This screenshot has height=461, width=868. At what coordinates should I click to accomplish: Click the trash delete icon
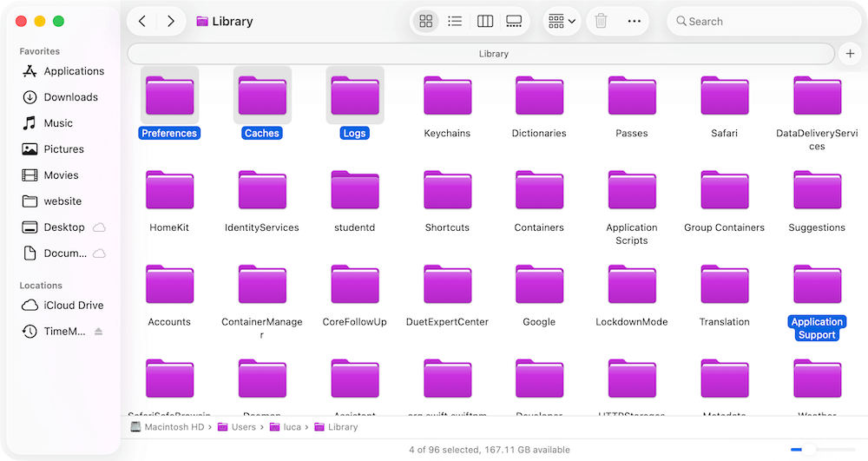tap(601, 22)
